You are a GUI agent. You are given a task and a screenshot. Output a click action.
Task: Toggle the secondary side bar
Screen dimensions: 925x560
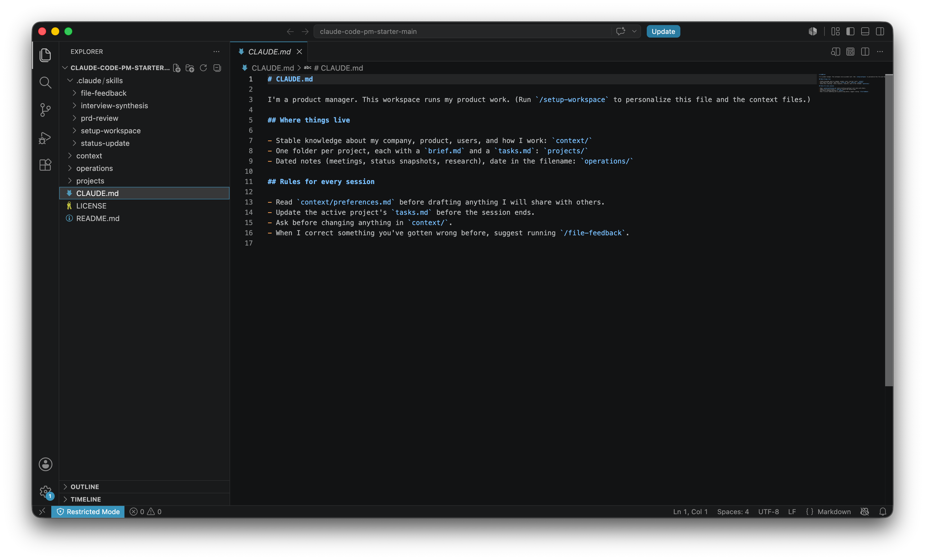tap(880, 32)
